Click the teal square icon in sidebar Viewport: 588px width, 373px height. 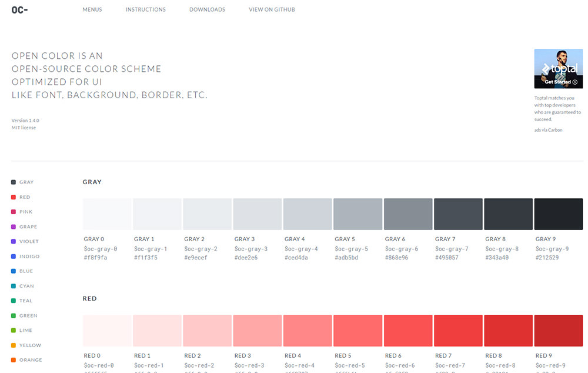point(14,301)
